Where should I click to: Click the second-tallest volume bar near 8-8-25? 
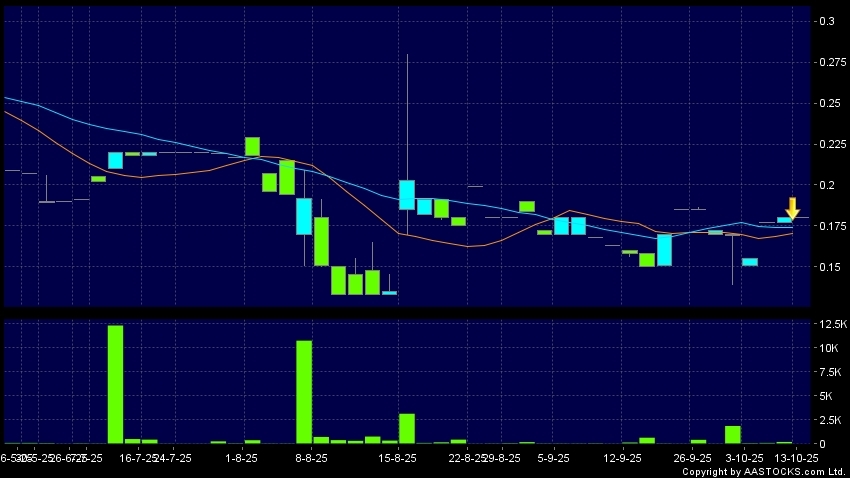pyautogui.click(x=304, y=392)
